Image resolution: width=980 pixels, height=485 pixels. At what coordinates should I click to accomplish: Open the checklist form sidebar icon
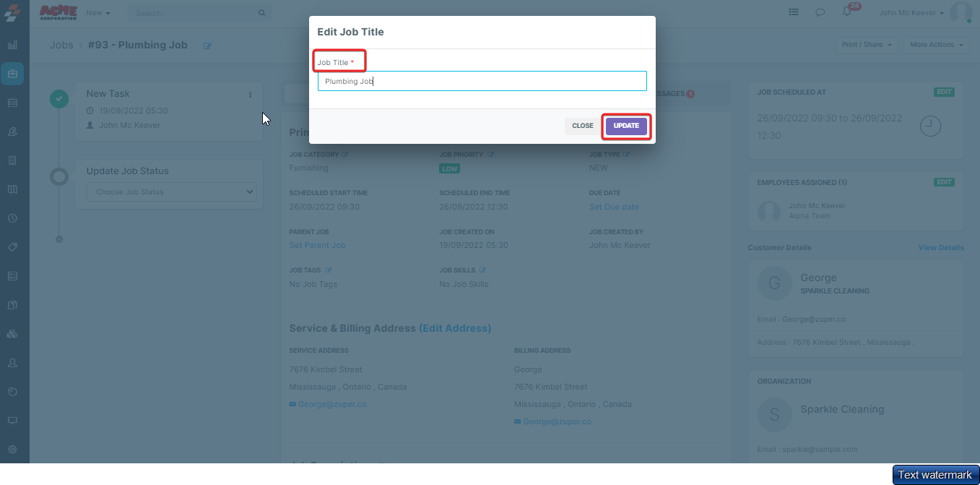click(12, 276)
